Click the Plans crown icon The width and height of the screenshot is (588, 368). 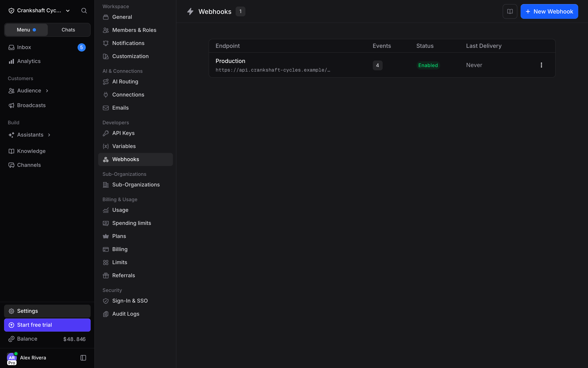pyautogui.click(x=106, y=236)
